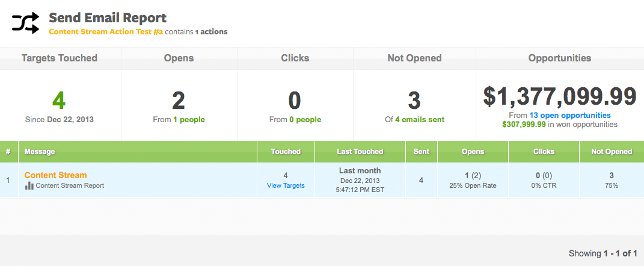Click the Showing 1 - 1 of 1 text
This screenshot has width=644, height=266.
click(603, 254)
